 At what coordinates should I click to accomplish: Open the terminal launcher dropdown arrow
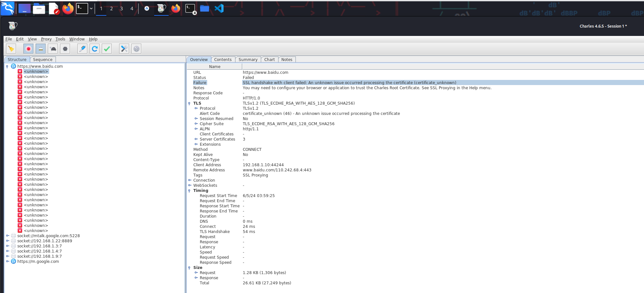click(91, 8)
